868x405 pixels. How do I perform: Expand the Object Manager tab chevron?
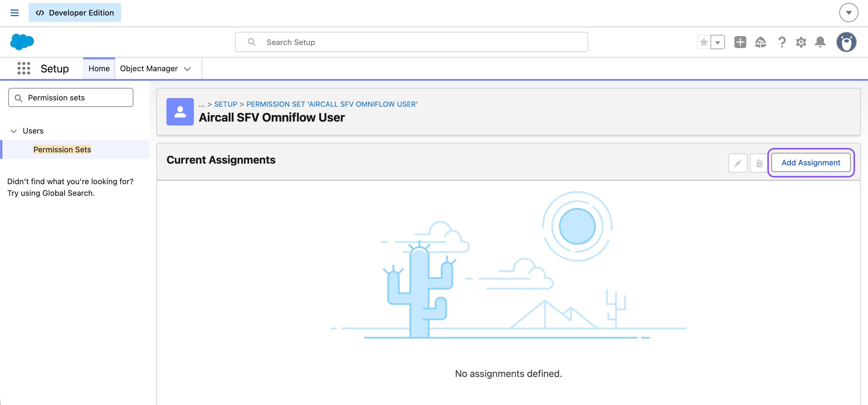pyautogui.click(x=187, y=69)
